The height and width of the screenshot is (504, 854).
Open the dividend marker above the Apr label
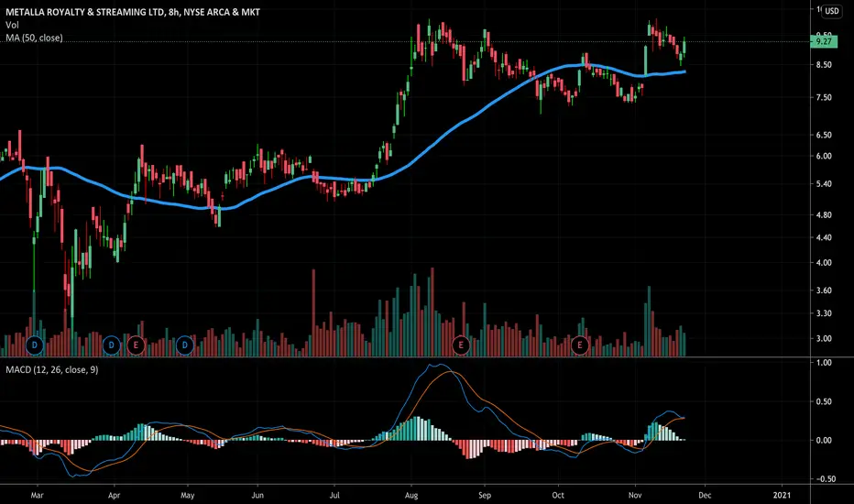pyautogui.click(x=111, y=345)
